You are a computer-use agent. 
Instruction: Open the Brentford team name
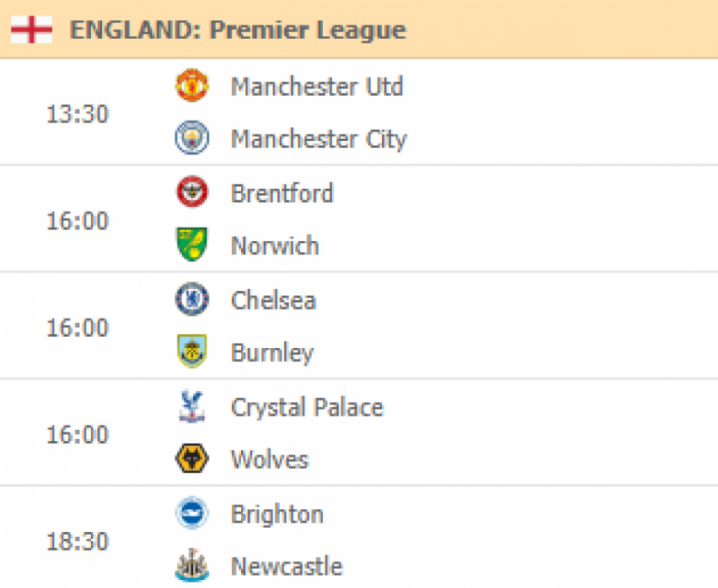282,193
